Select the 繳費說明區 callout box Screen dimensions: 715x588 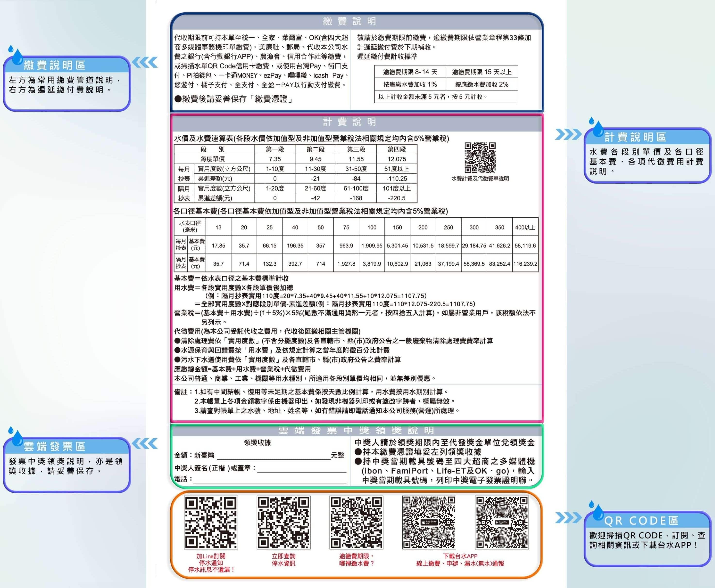coord(67,84)
